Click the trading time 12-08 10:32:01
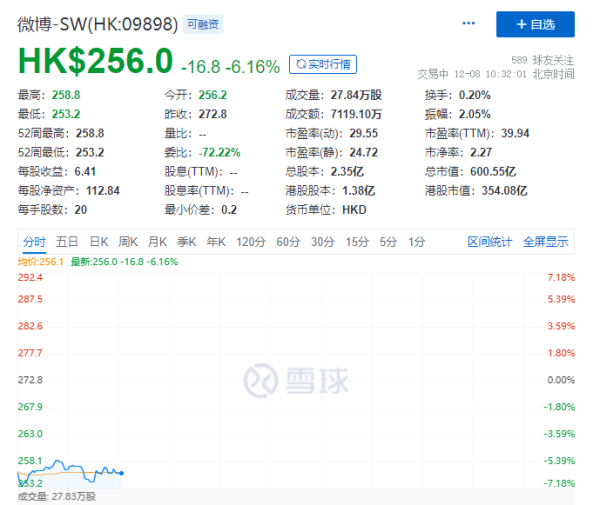 pyautogui.click(x=490, y=74)
